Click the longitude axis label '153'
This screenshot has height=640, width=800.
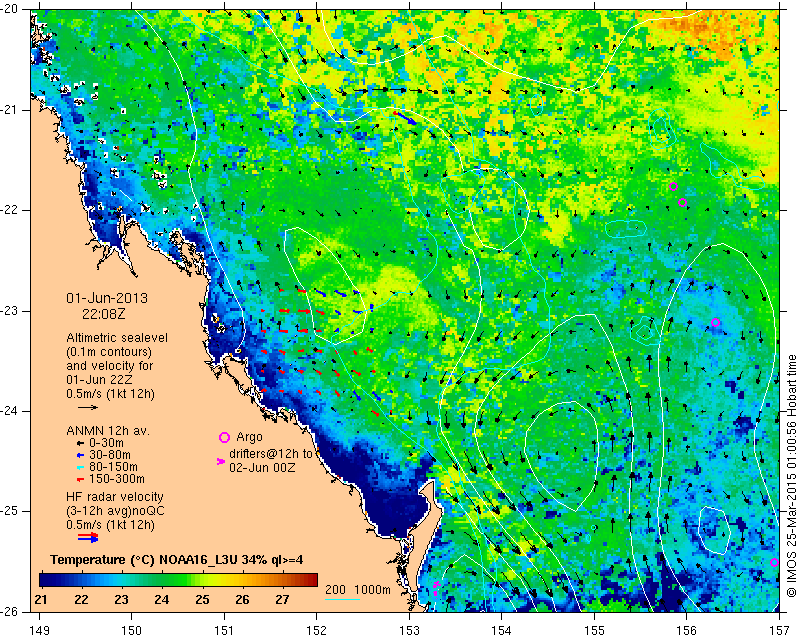click(409, 631)
